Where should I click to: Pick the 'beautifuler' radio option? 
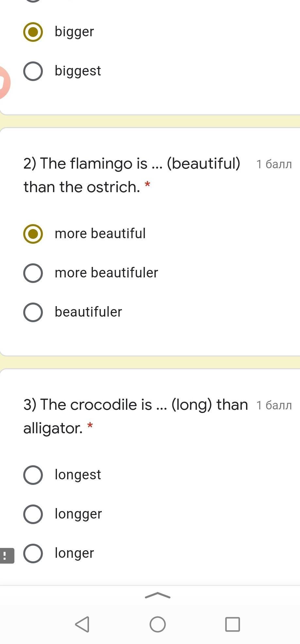click(x=33, y=312)
